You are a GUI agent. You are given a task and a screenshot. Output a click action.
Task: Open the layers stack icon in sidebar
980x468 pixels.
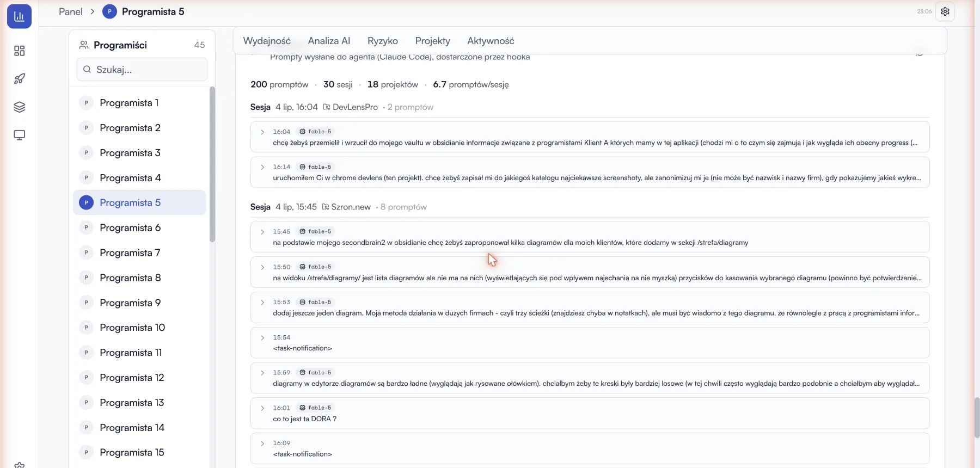pos(20,107)
